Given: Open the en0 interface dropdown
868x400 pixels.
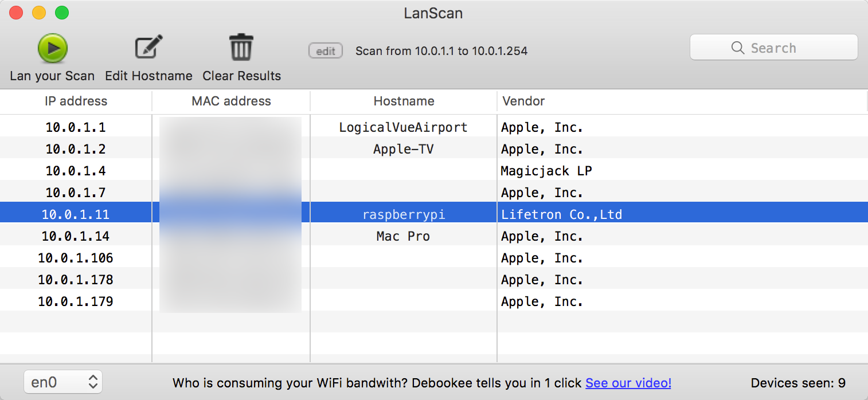Looking at the screenshot, I should click(x=63, y=382).
